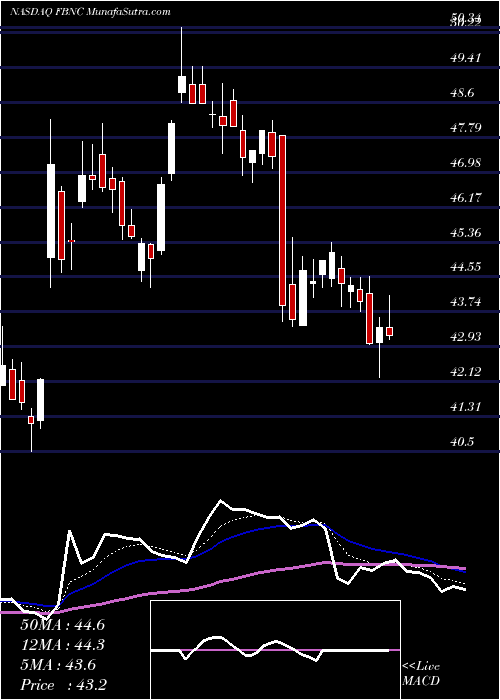
Task: Click the 43.74 price axis label
Action: pos(466,302)
